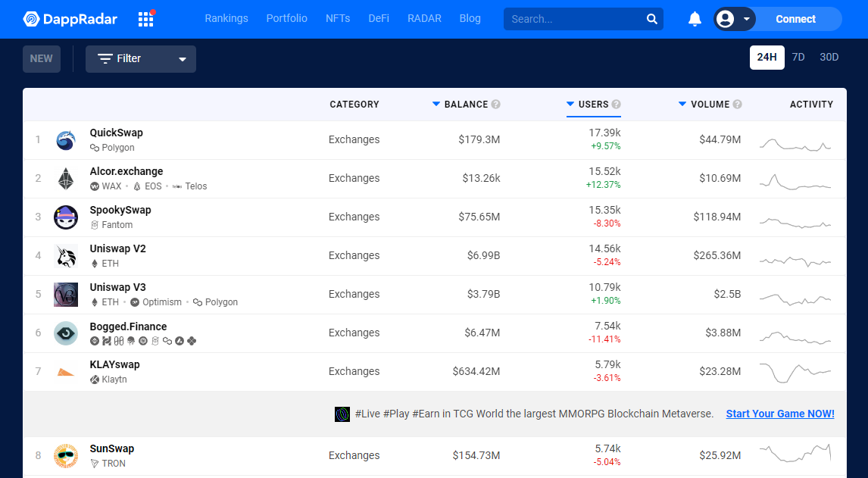
Task: Open the Portfolio menu item
Action: tap(287, 18)
